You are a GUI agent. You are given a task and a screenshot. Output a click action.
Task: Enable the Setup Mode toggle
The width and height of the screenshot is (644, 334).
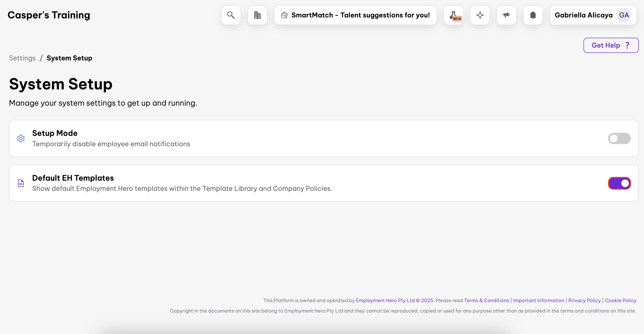click(619, 138)
